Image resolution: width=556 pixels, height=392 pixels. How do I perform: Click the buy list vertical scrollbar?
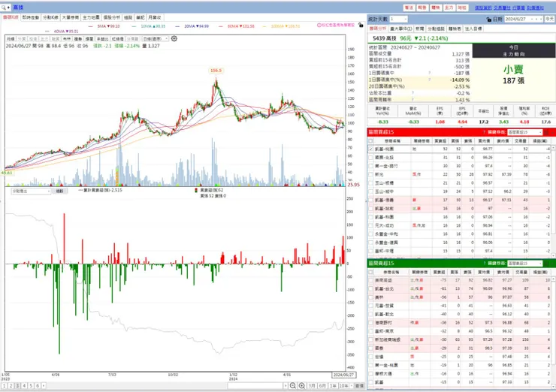(x=553, y=201)
